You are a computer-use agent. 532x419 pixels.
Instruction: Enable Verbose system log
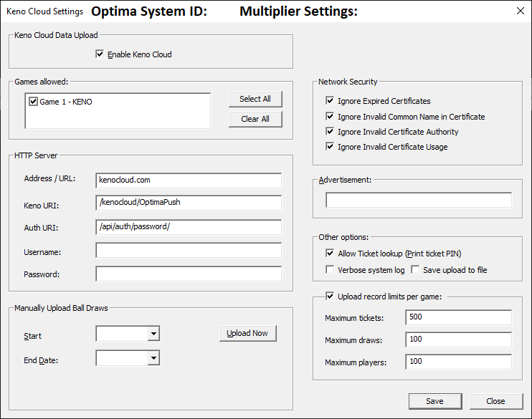[x=331, y=270]
